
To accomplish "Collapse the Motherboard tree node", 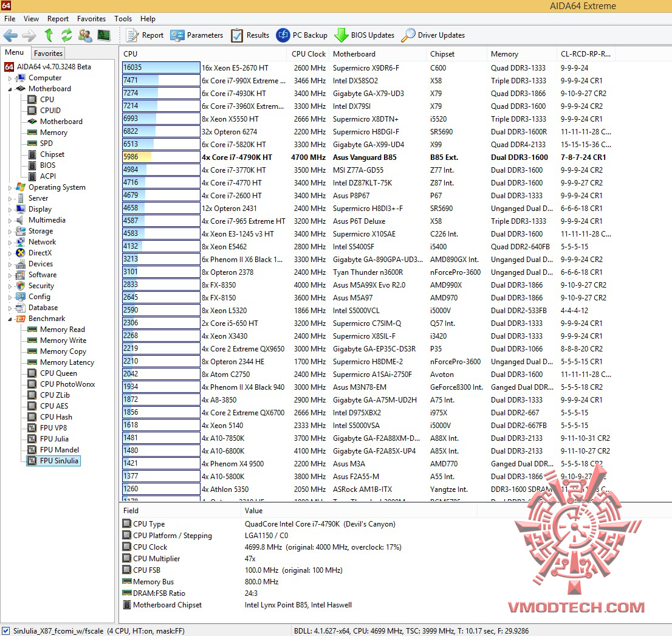I will click(x=10, y=89).
